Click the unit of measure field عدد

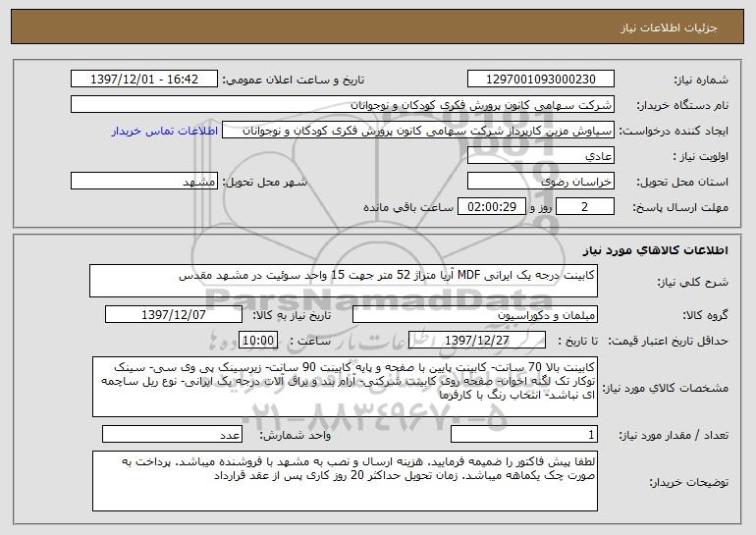pyautogui.click(x=172, y=434)
